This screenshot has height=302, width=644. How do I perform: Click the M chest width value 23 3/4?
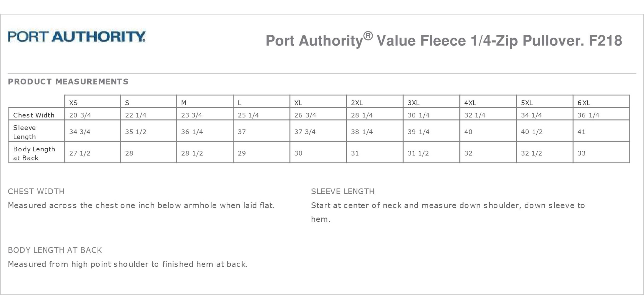(192, 115)
